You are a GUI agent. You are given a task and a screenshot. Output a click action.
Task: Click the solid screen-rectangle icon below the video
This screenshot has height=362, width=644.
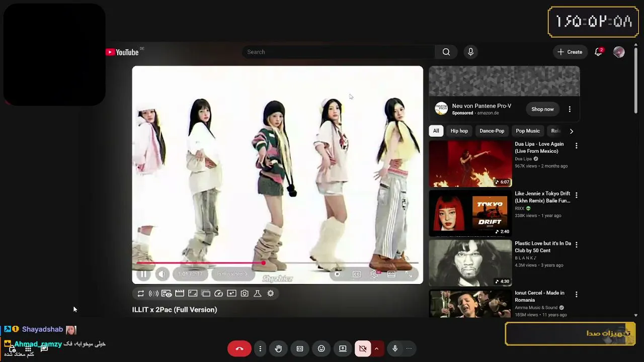(193, 294)
